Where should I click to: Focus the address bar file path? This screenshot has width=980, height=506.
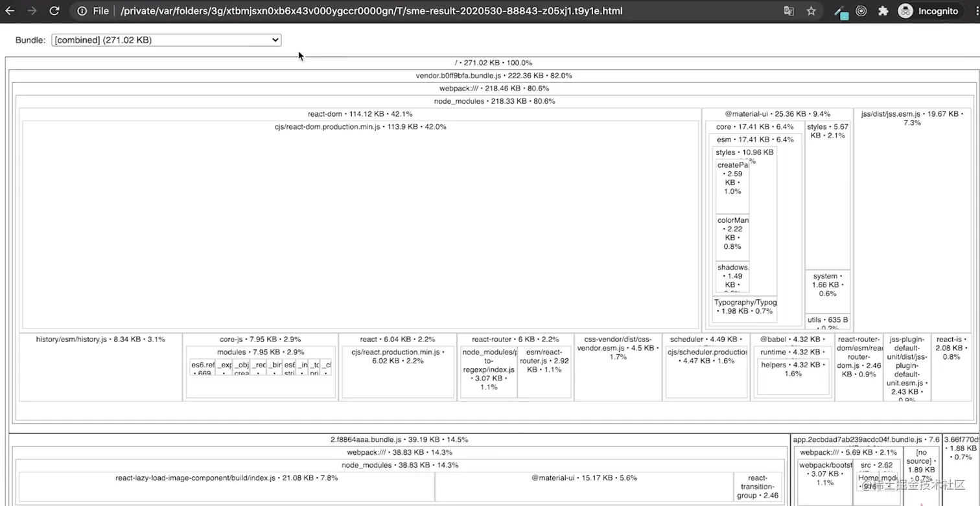click(371, 10)
